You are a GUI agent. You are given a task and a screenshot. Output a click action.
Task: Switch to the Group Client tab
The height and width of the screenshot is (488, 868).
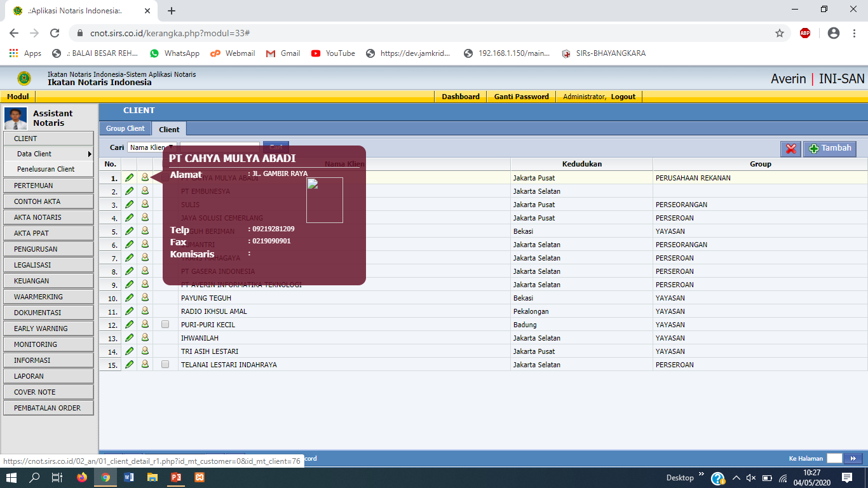coord(125,128)
